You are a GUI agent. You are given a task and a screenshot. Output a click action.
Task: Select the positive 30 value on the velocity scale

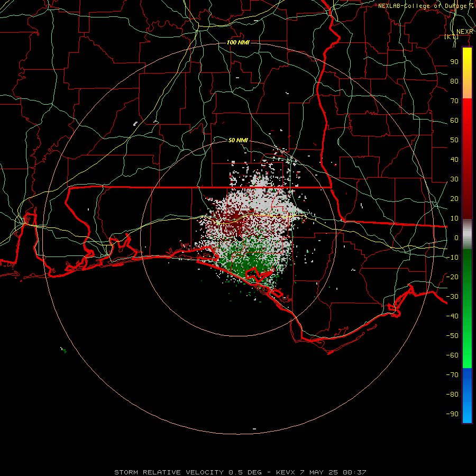coord(454,179)
